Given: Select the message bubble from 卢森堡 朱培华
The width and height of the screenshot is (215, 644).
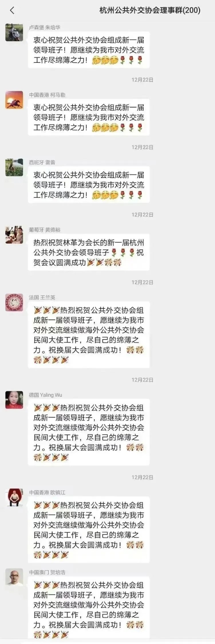Looking at the screenshot, I should [89, 50].
